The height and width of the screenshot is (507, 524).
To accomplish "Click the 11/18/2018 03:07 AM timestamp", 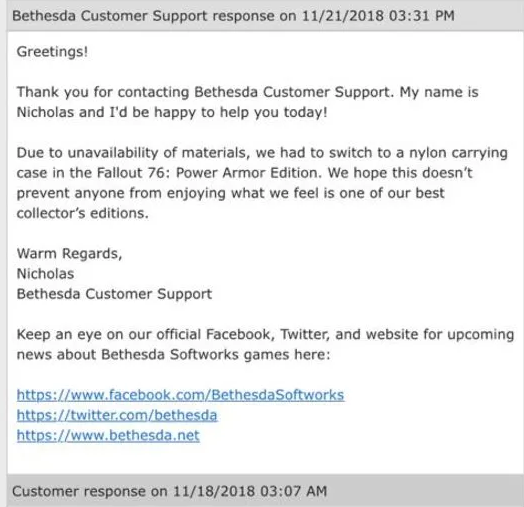I will coord(250,491).
